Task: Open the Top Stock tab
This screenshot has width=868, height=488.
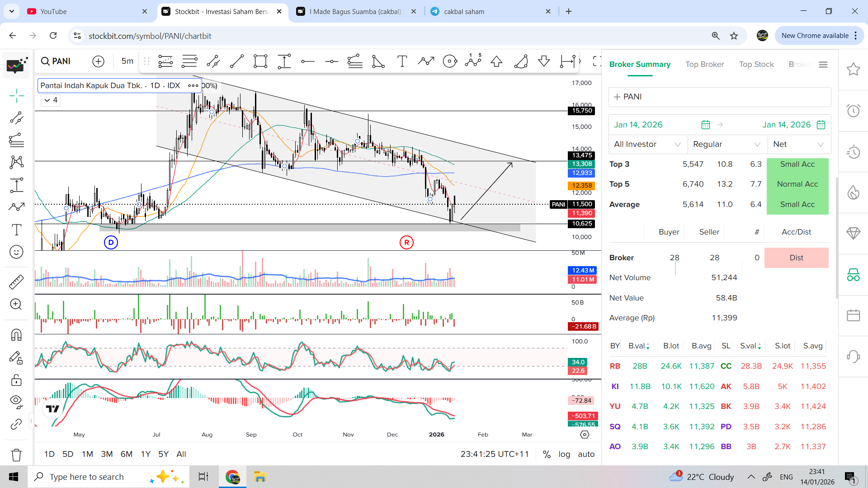Action: tap(756, 64)
